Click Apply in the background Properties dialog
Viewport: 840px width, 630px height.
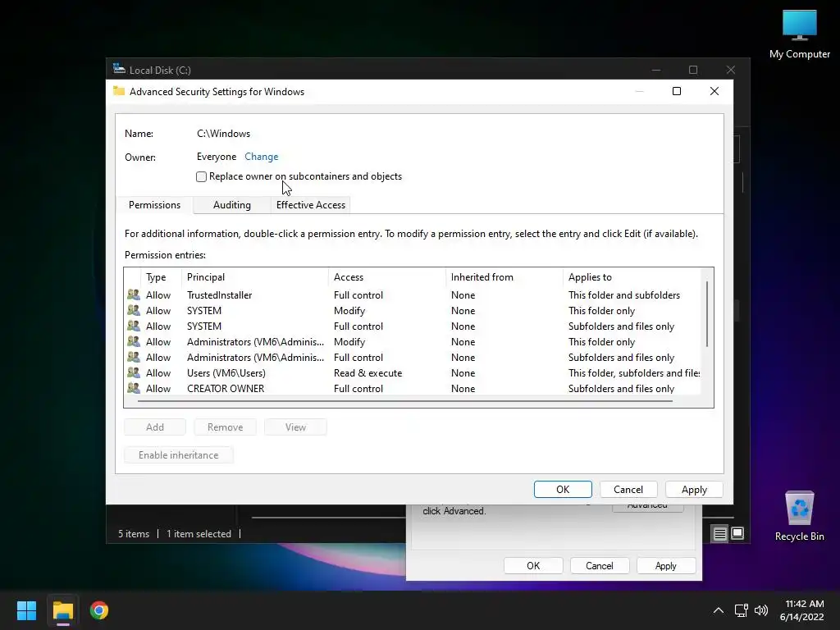[x=665, y=566]
